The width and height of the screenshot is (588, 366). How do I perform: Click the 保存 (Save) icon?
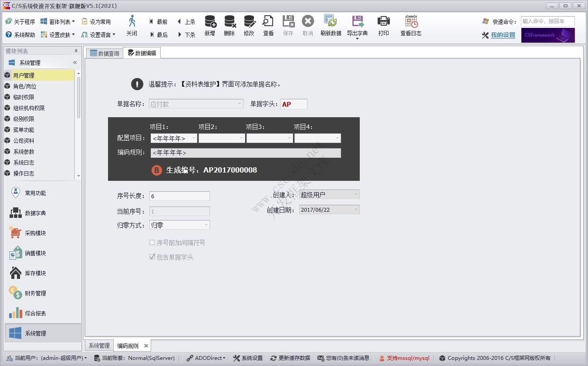[x=288, y=26]
